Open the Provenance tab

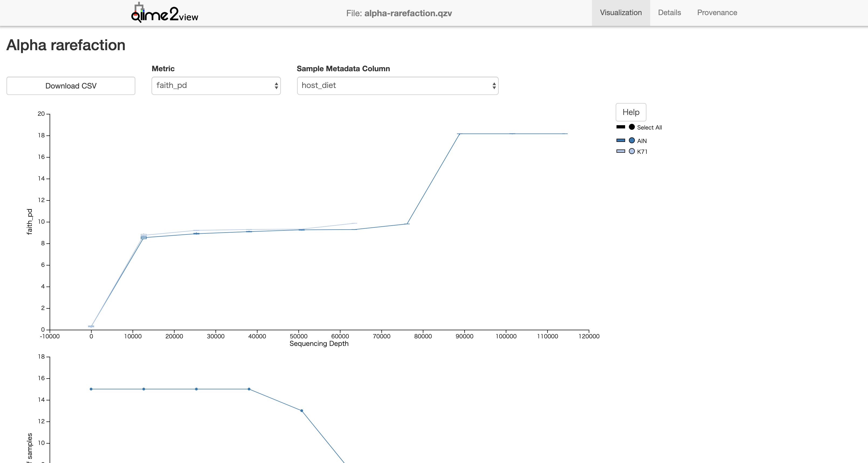pos(717,13)
